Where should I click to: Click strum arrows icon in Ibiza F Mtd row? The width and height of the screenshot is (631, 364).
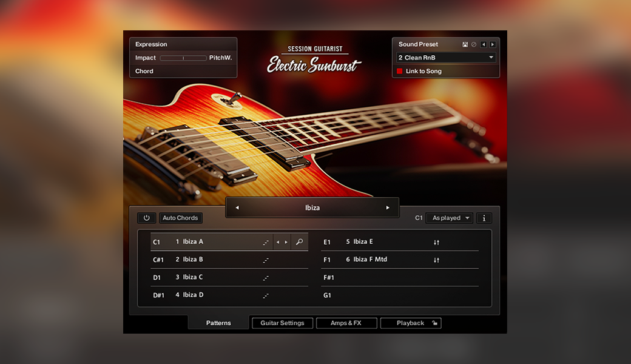click(436, 260)
